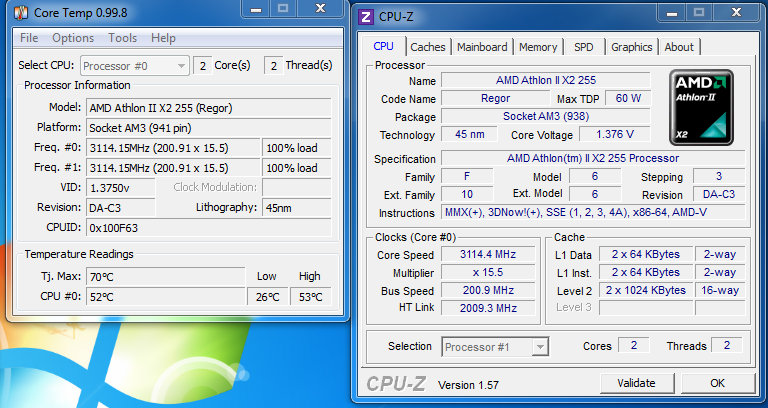Viewport: 768px width, 408px height.
Task: Click the Specification AMD Athlon(tm) II X2 255 Processor
Action: 593,158
